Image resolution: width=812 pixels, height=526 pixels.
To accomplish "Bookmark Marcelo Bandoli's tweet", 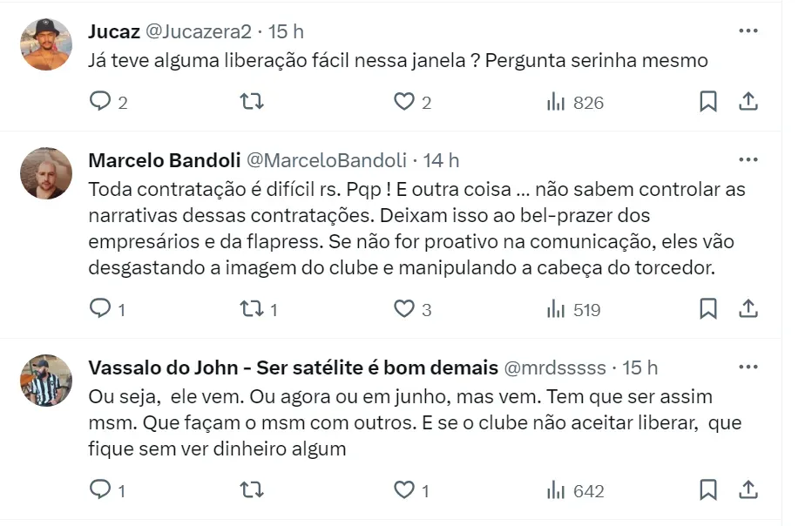I will 708,309.
